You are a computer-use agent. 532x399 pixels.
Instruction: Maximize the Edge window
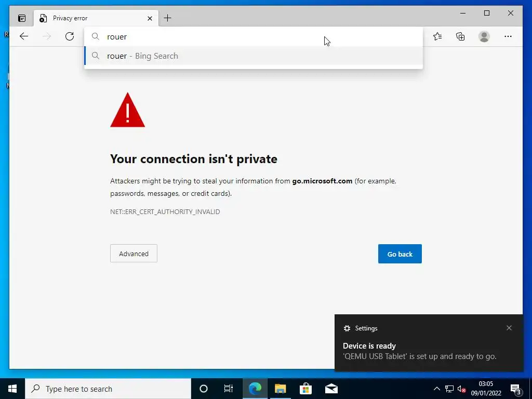(486, 13)
